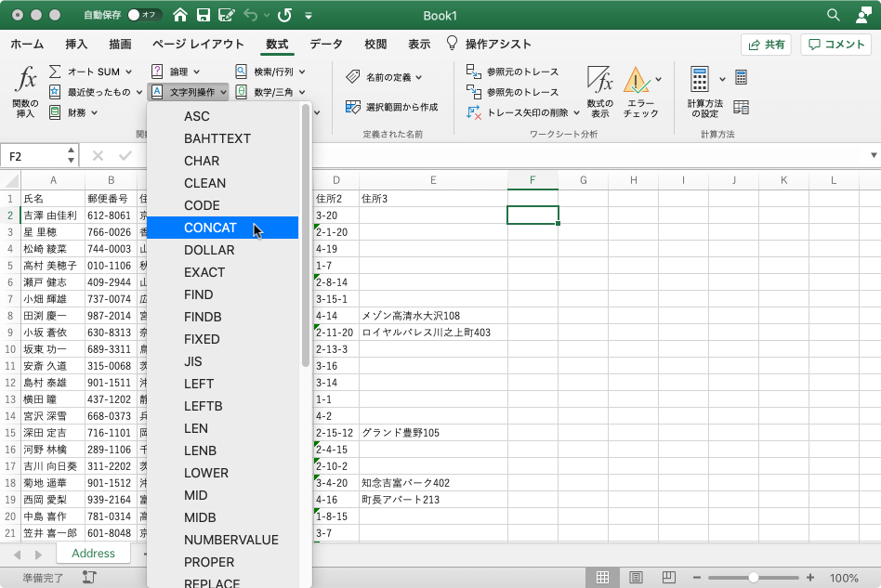The image size is (881, 588).
Task: Click the Home icon in title bar
Action: pos(180,15)
